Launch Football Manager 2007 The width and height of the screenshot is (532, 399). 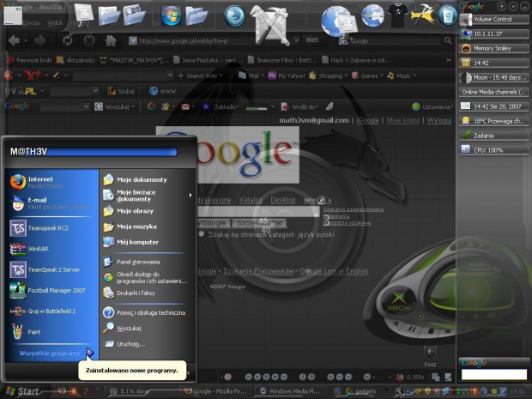click(x=51, y=290)
